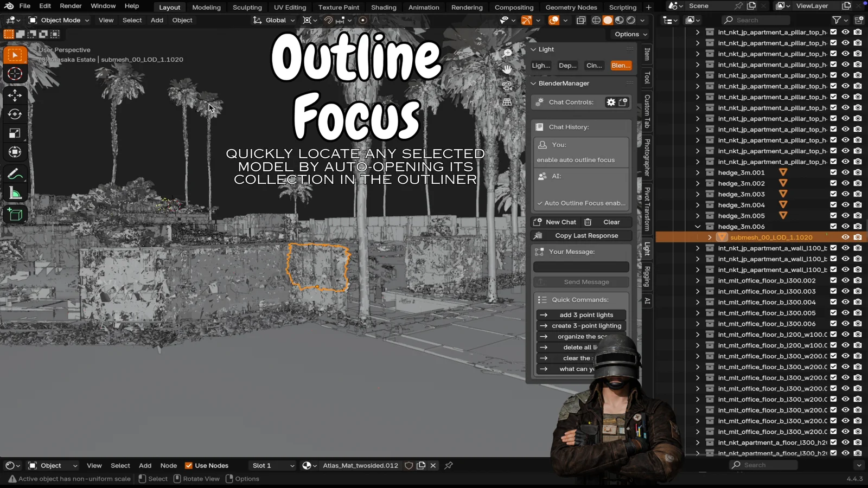Activate the Measure tool

(x=15, y=192)
